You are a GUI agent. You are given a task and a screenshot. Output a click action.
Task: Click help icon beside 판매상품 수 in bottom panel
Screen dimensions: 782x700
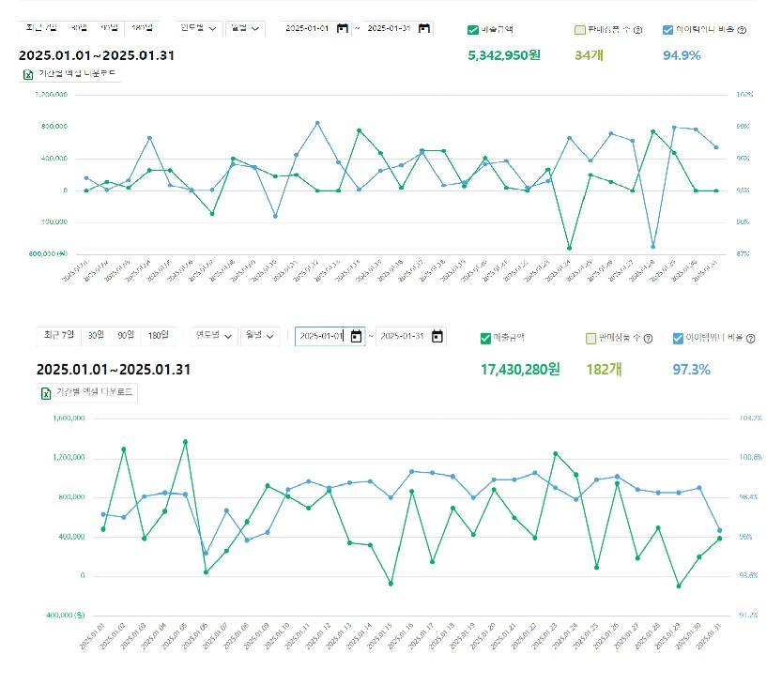pyautogui.click(x=649, y=339)
